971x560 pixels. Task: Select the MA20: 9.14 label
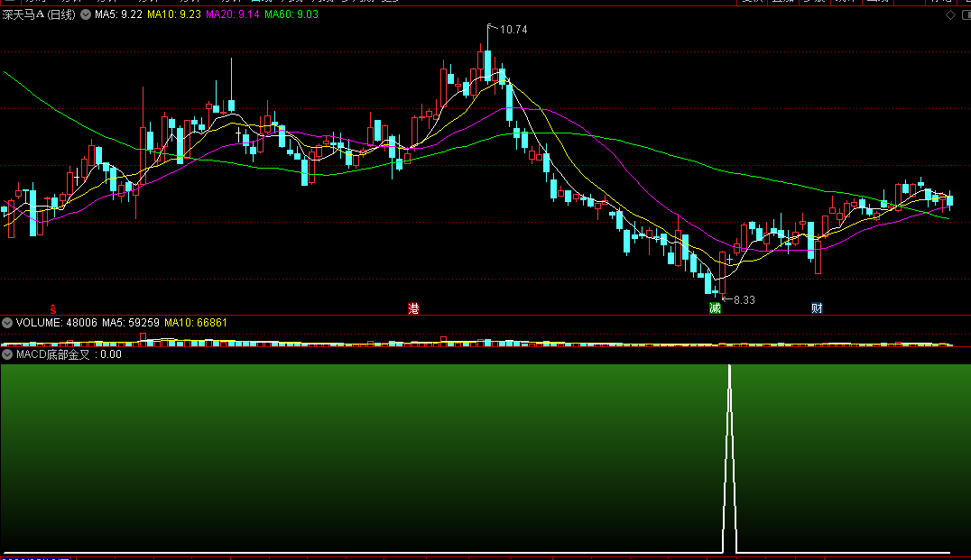tap(233, 14)
